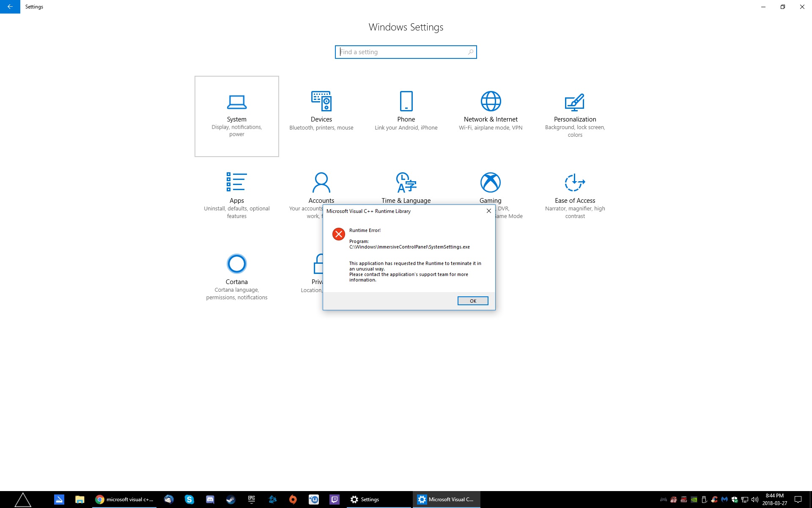Open Twitch from the taskbar
Viewport: 812px width, 508px height.
(335, 500)
